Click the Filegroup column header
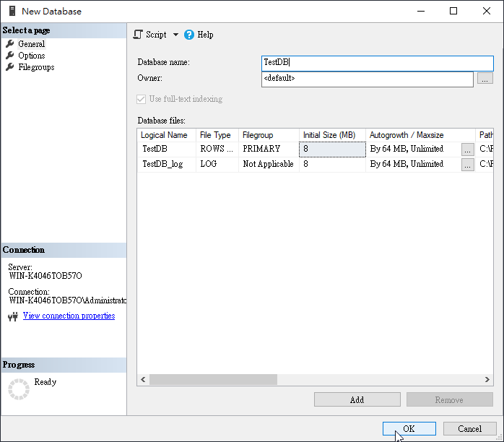The width and height of the screenshot is (504, 442). pos(269,135)
